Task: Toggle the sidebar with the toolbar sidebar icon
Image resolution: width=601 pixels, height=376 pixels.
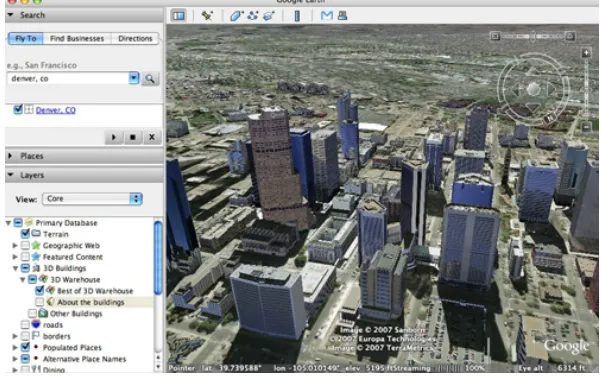Action: coord(179,16)
